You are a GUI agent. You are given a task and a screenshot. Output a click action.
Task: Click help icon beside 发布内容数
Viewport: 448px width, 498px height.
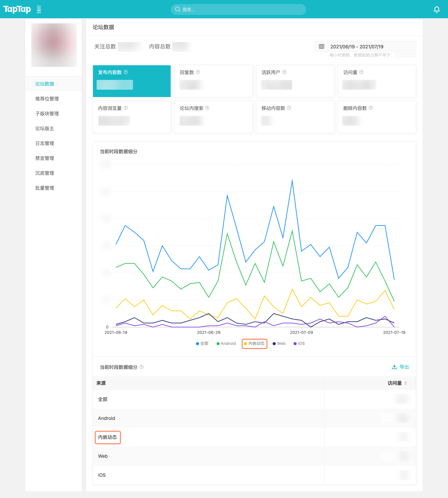pyautogui.click(x=126, y=72)
